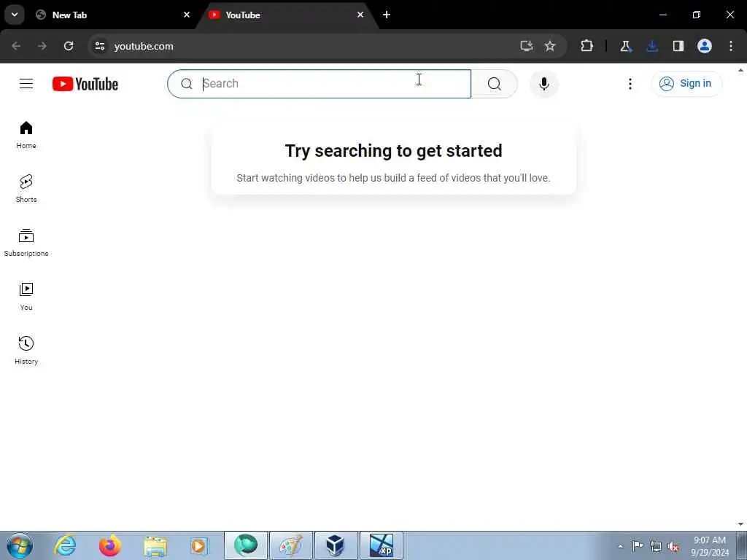Open VirtualBox from the taskbar
The height and width of the screenshot is (560, 747).
tap(336, 545)
